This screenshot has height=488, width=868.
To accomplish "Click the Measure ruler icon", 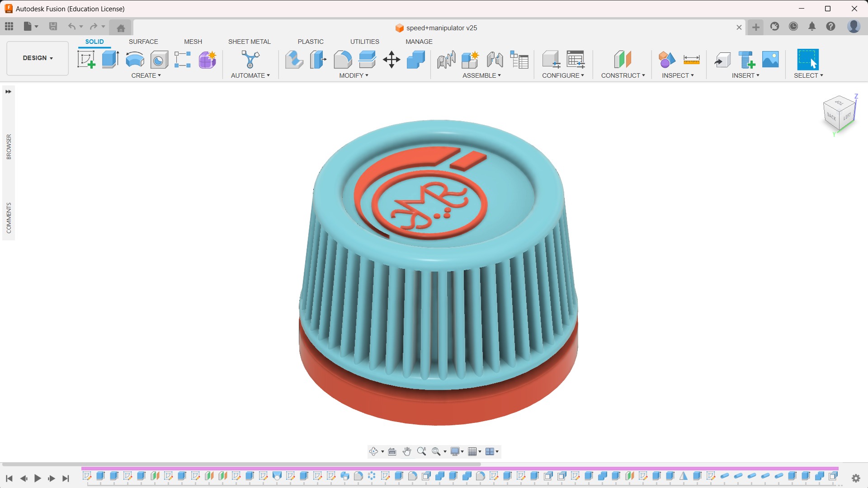I will point(691,59).
